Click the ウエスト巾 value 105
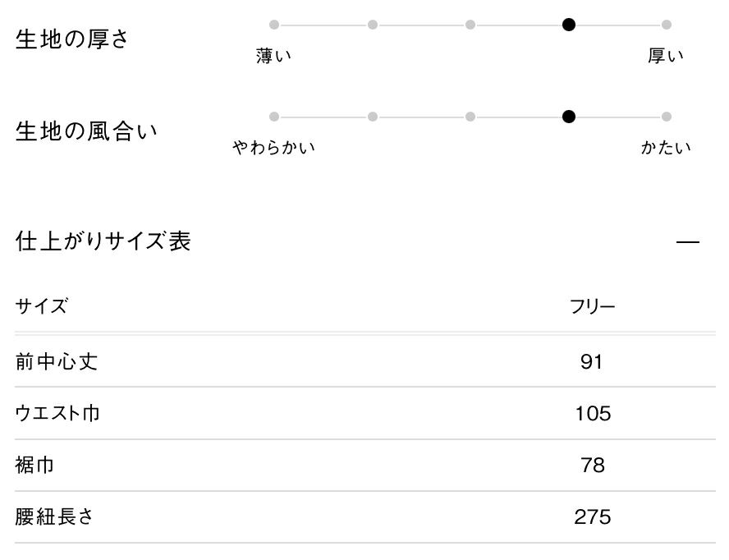The width and height of the screenshot is (729, 560). 593,414
